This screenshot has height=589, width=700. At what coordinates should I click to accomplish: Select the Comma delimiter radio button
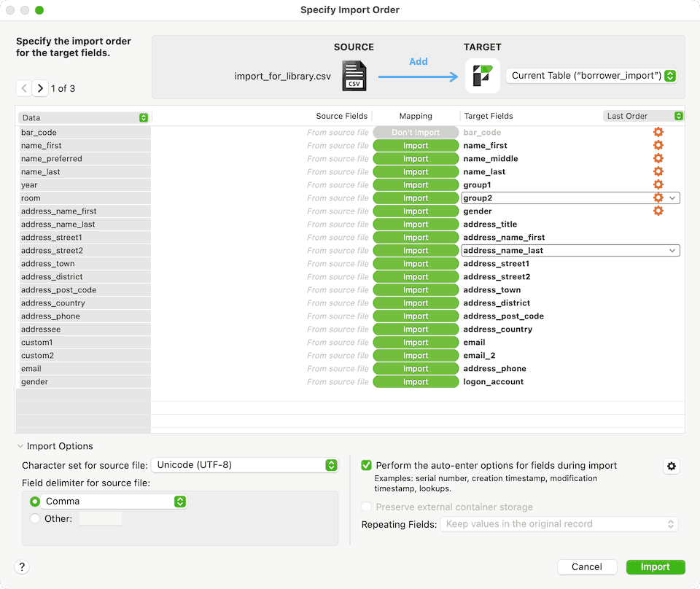[x=35, y=502]
